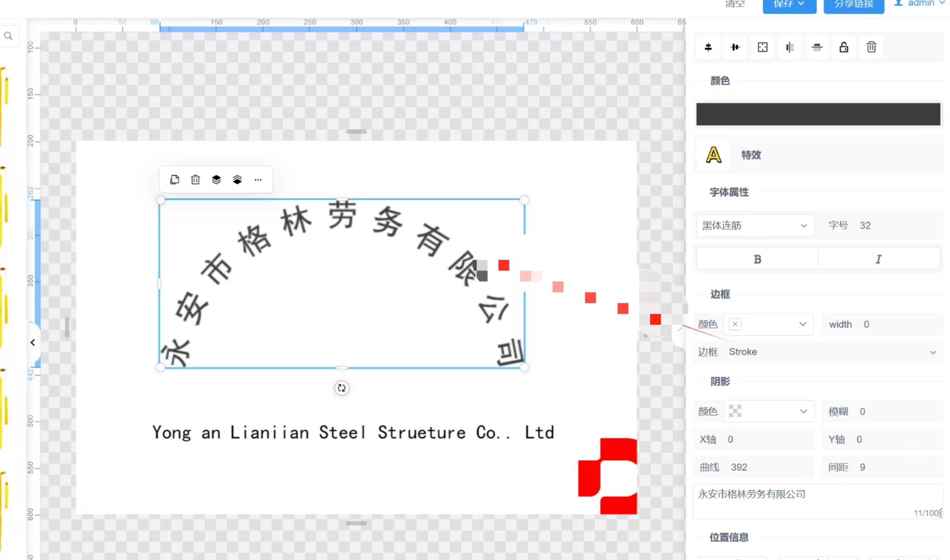
Task: Click the top-right resize handle of text box
Action: [524, 200]
